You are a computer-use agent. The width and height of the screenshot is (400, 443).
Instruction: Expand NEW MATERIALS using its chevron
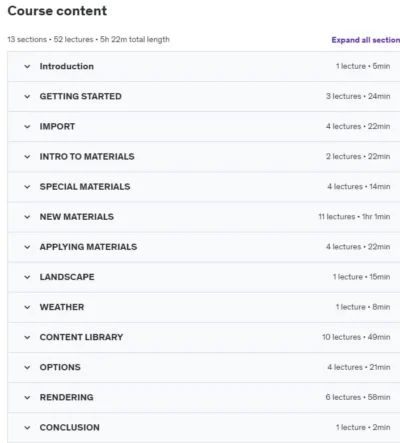pyautogui.click(x=27, y=217)
